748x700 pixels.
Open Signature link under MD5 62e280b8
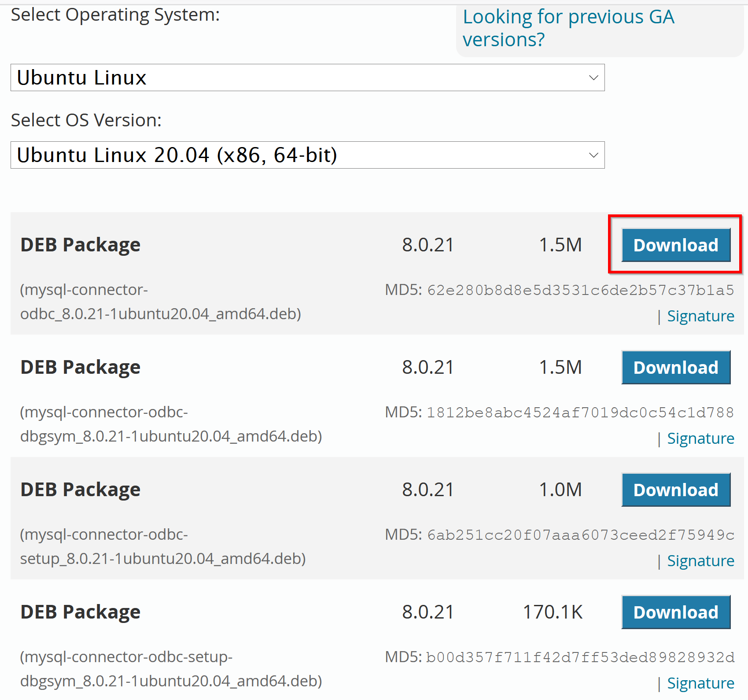click(700, 316)
